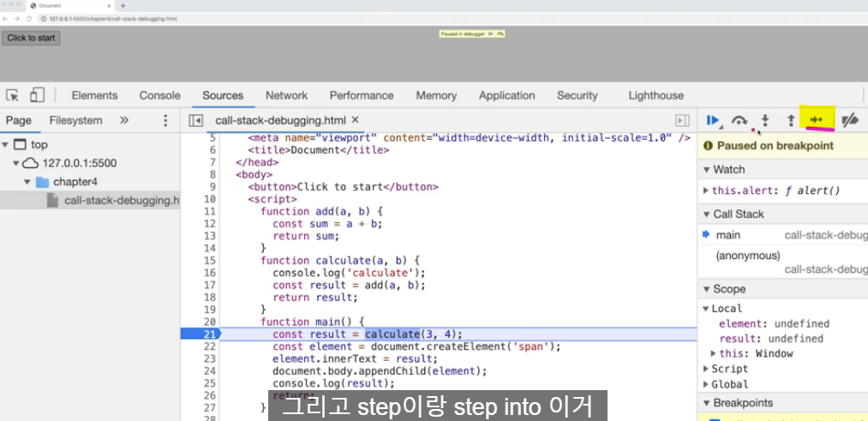
Task: Select the Page navigator tab
Action: tap(19, 120)
